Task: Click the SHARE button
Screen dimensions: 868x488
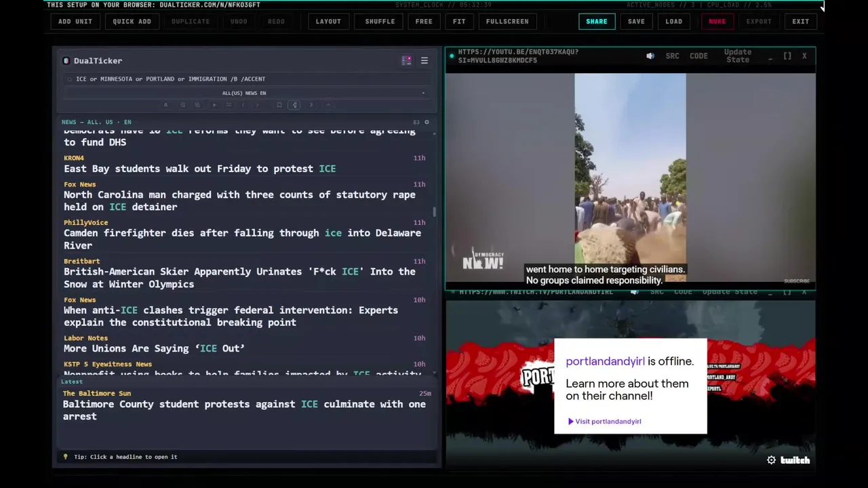Action: coord(597,21)
